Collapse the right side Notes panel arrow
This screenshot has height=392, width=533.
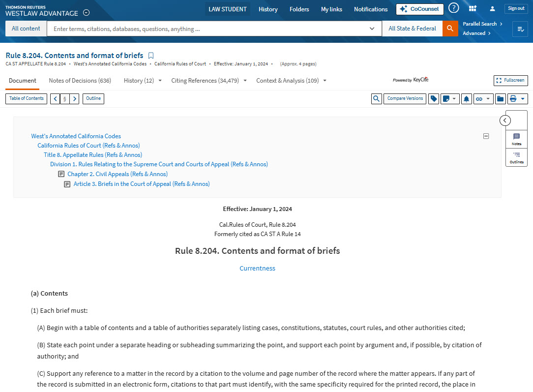tap(505, 121)
